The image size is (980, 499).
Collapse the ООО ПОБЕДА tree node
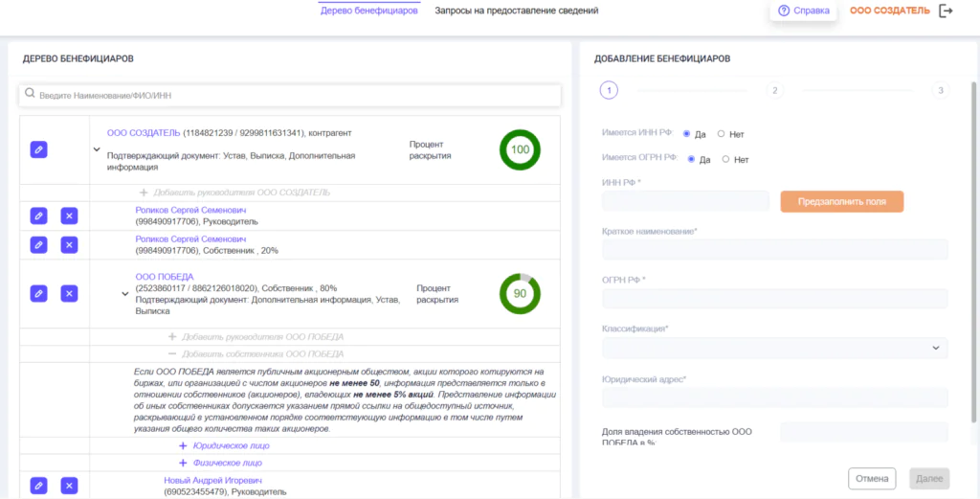click(x=124, y=293)
